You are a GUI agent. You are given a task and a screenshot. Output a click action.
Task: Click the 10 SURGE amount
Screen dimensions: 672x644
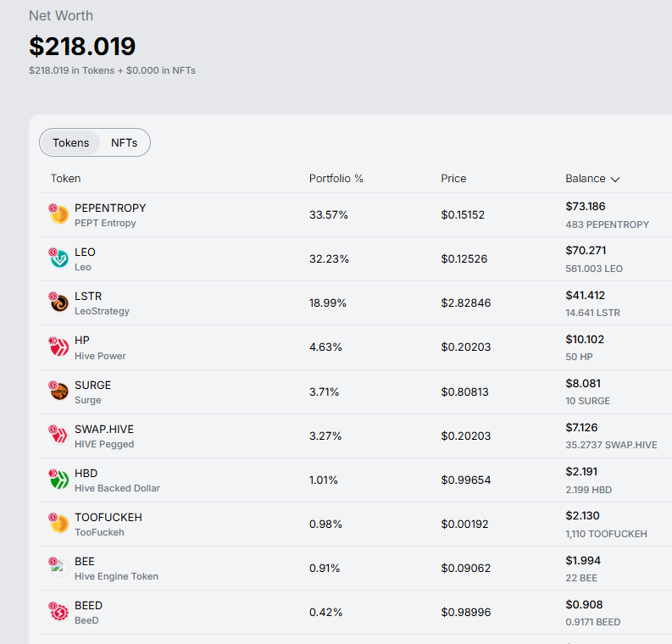point(587,401)
